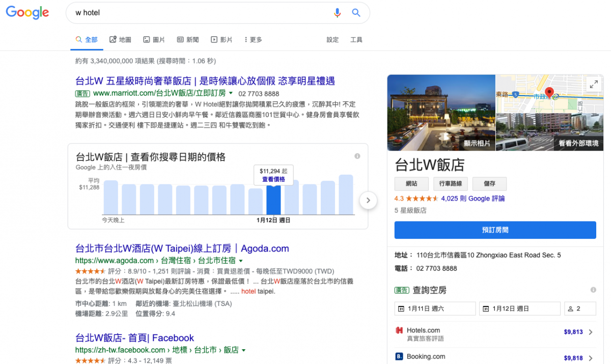Screen dimensions: 611x364
Task: Open the 更多 menu
Action: click(x=253, y=40)
